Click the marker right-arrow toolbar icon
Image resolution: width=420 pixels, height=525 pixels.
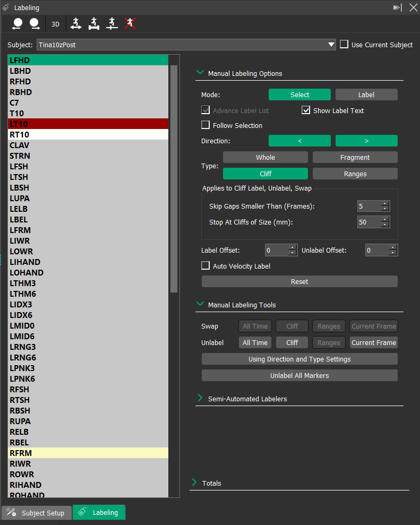[x=35, y=23]
